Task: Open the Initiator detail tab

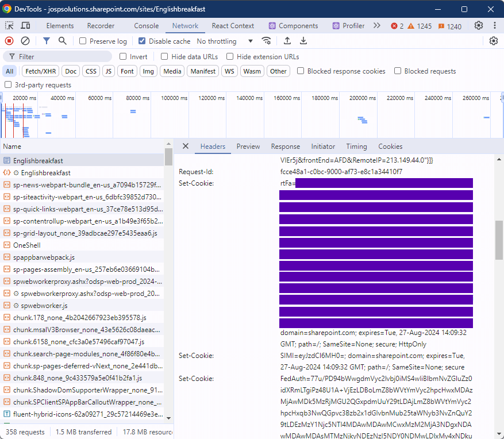Action: tap(323, 146)
